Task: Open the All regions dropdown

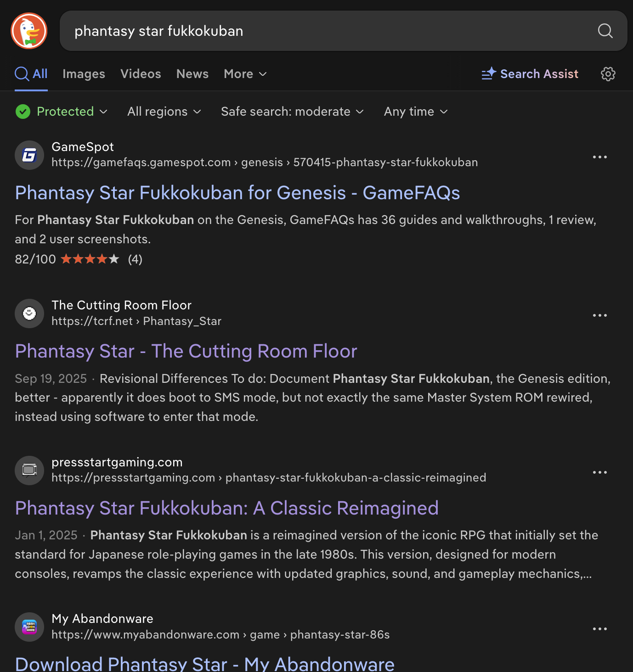Action: [x=164, y=112]
